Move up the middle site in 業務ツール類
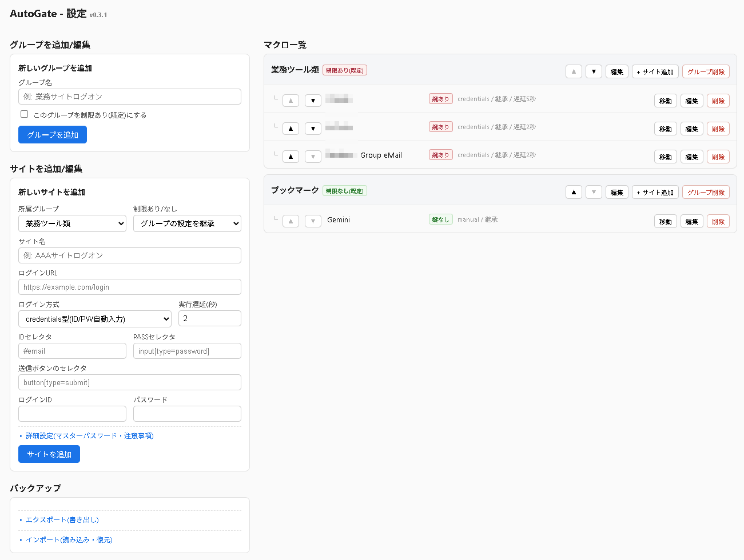The image size is (744, 560). tap(291, 129)
